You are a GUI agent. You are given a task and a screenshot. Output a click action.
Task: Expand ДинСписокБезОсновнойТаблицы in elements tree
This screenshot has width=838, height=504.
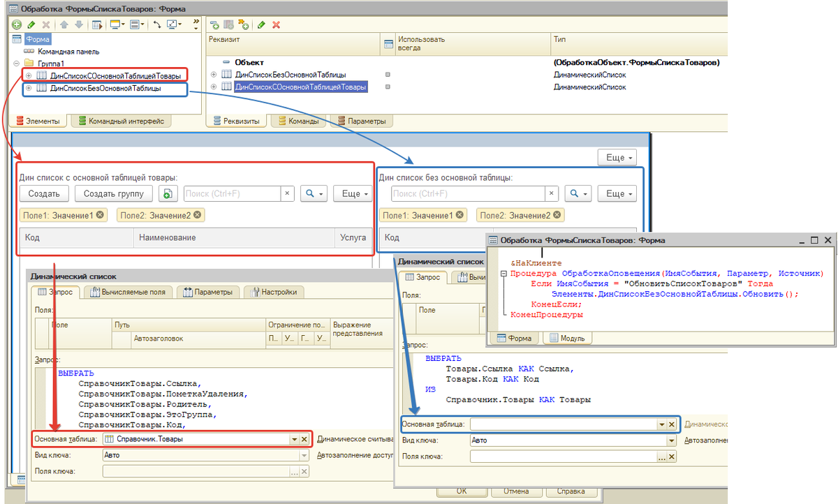[x=28, y=89]
